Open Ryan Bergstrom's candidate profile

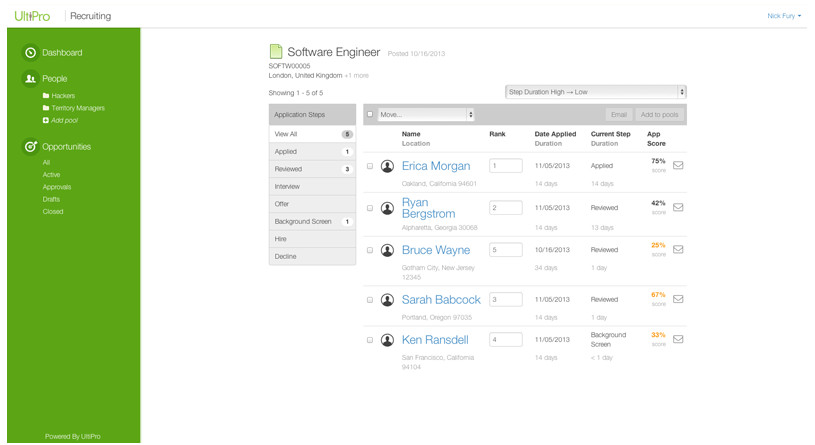point(428,208)
